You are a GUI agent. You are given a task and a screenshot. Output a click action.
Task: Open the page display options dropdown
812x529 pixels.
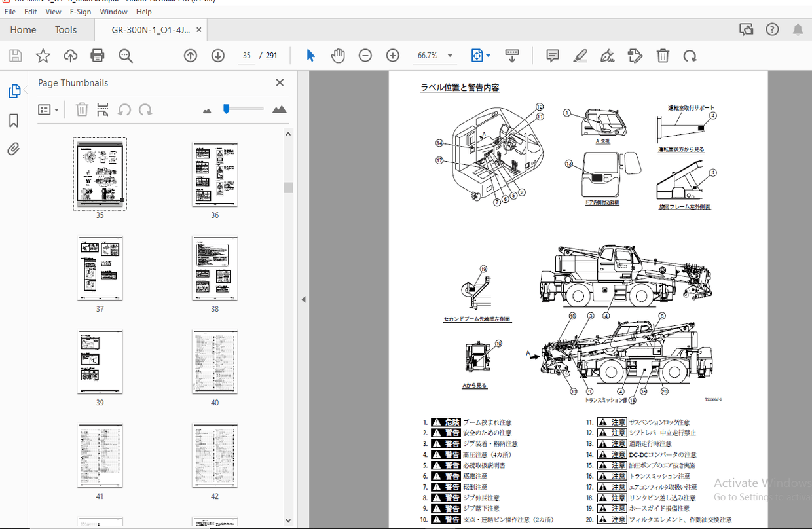[x=480, y=56]
